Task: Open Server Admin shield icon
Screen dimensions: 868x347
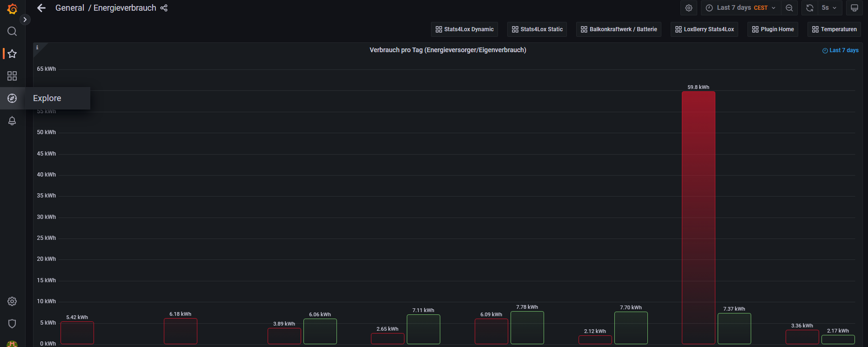Action: click(x=12, y=324)
